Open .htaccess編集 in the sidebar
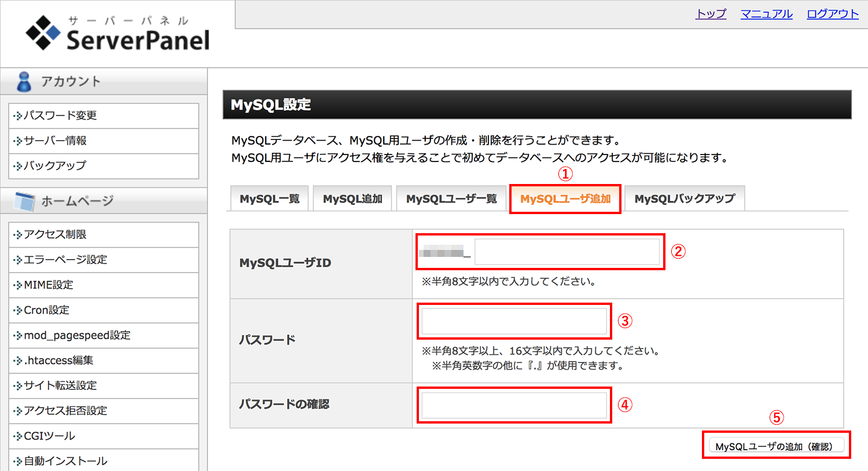Image resolution: width=868 pixels, height=471 pixels. pos(104,360)
